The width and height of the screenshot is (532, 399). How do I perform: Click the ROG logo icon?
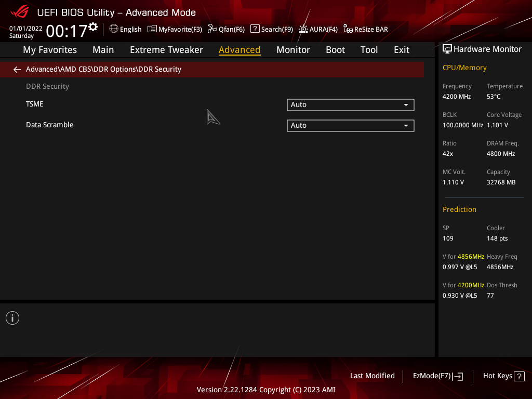20,11
